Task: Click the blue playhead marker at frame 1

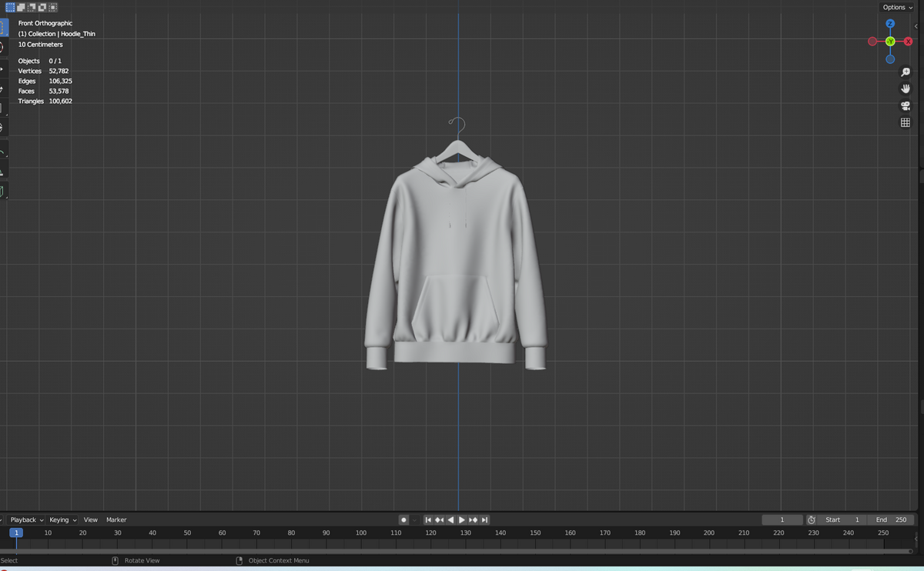Action: click(x=16, y=533)
